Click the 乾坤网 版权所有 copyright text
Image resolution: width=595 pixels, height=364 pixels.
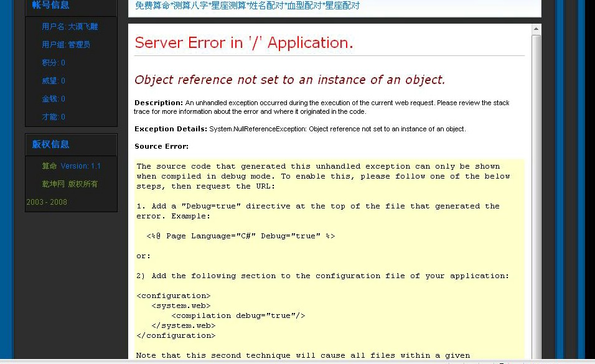70,184
